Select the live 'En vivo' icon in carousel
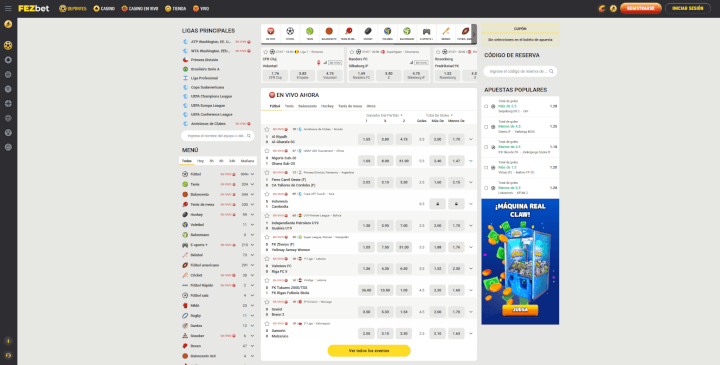The width and height of the screenshot is (720, 365). coord(270,31)
